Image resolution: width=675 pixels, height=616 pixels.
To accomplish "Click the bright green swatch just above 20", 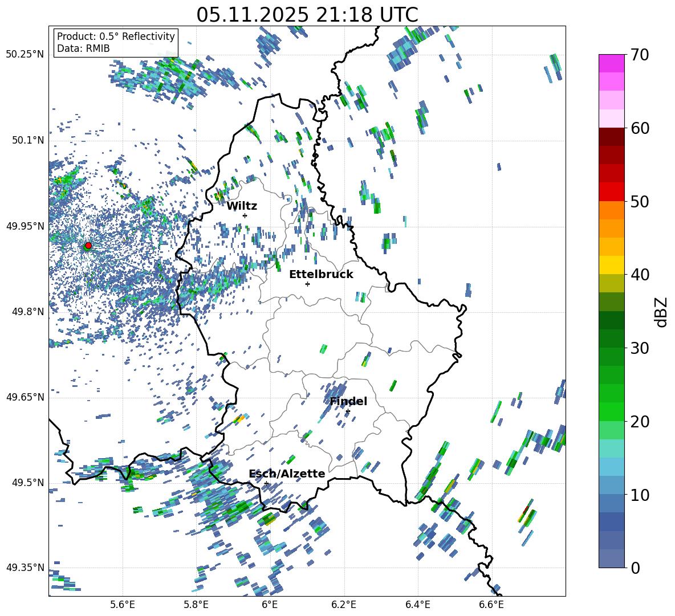I will [612, 411].
